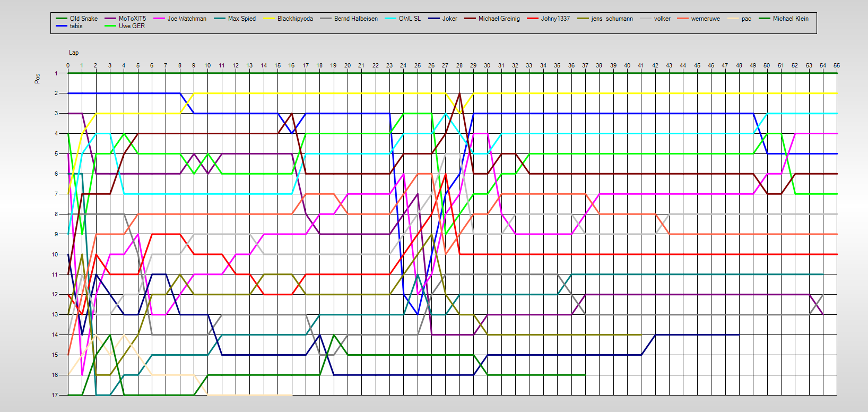Click lap 9 label on top axis
Viewport: 868px width, 412px height.
(194, 65)
